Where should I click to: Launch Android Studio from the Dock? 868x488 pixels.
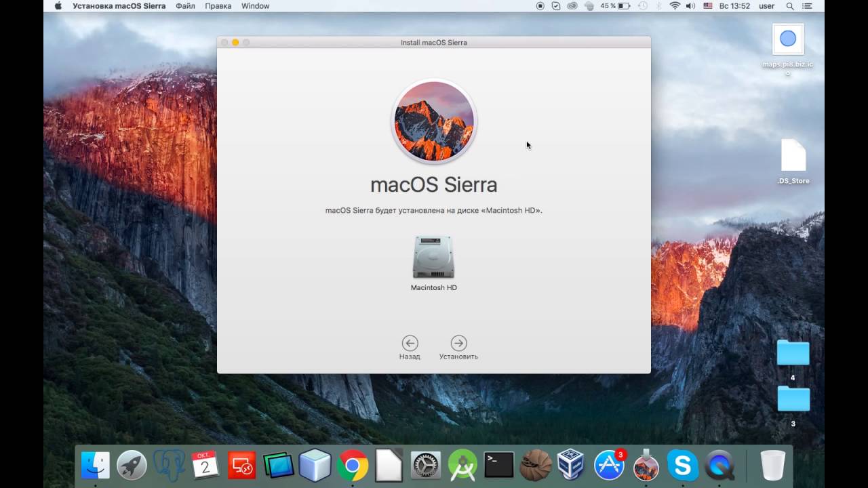tap(462, 466)
